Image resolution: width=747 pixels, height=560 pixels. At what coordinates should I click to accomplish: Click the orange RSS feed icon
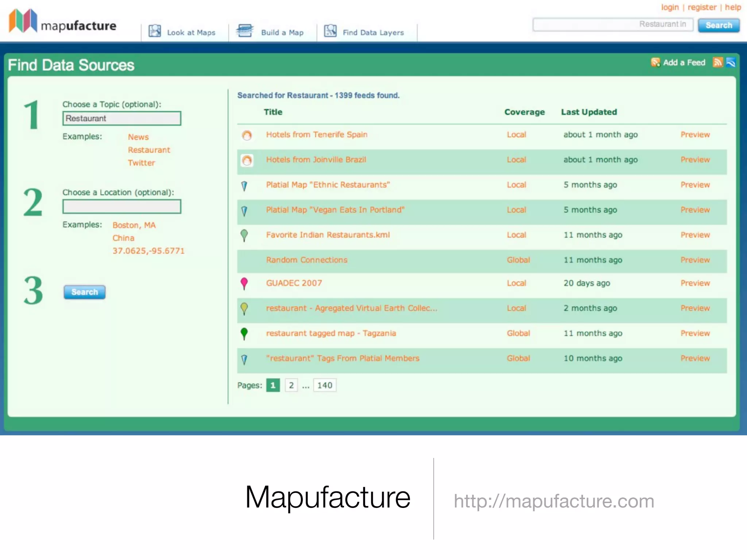point(717,62)
